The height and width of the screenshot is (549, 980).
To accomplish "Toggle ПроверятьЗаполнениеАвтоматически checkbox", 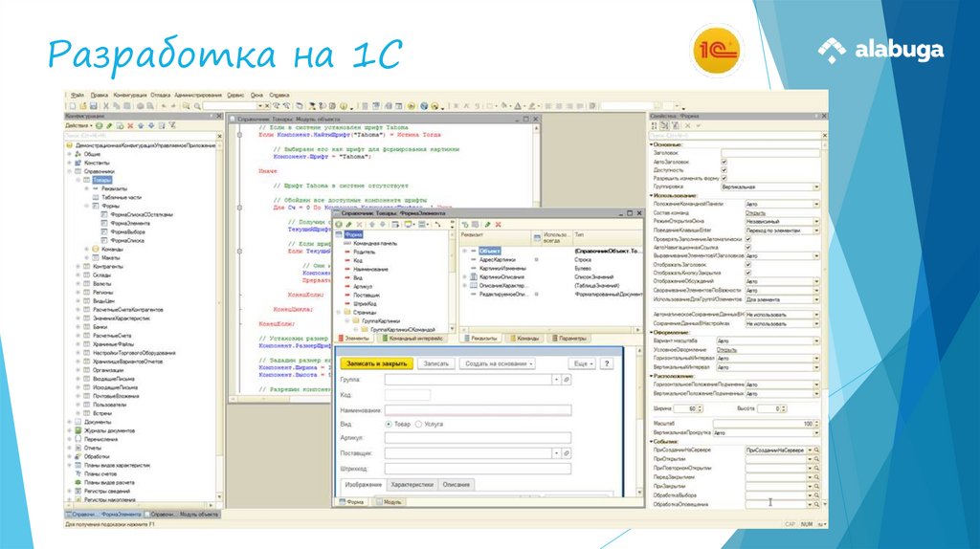I will pyautogui.click(x=748, y=239).
